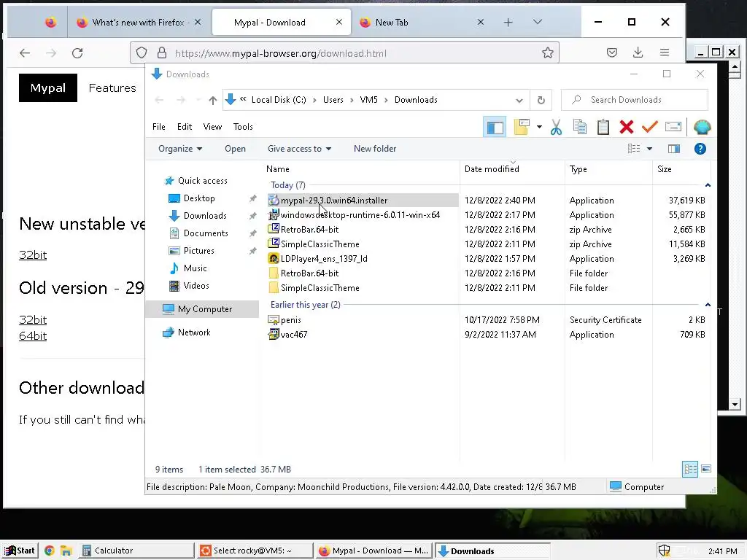The width and height of the screenshot is (747, 560).
Task: Collapse the Earlier this year (2) group
Action: point(708,305)
